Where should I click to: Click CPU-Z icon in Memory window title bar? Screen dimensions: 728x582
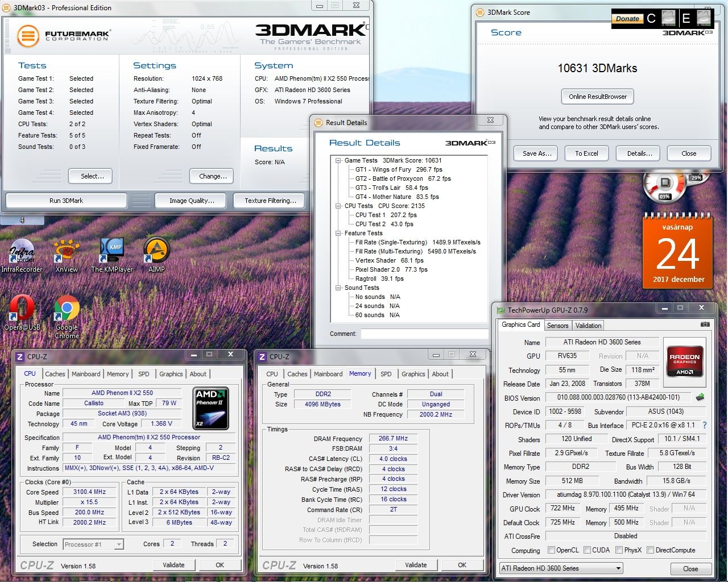tap(262, 357)
